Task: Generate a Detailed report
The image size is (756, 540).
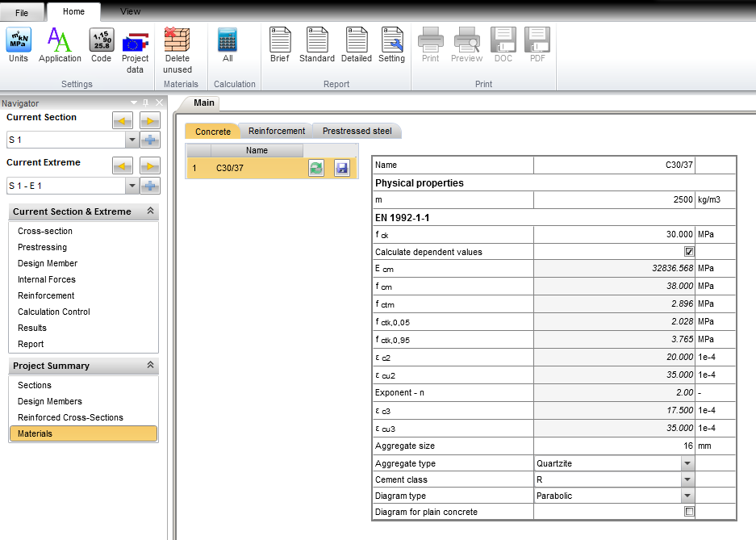Action: pos(353,44)
